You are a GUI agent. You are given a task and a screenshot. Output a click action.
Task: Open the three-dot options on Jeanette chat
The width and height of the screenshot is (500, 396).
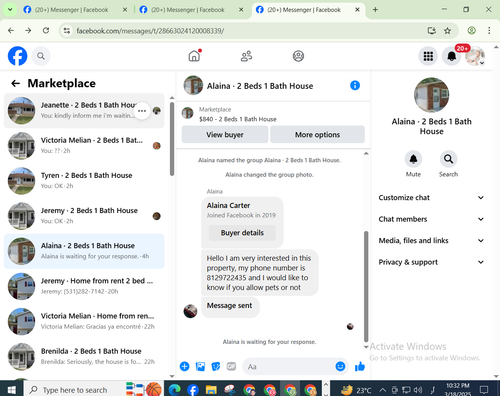coord(142,111)
